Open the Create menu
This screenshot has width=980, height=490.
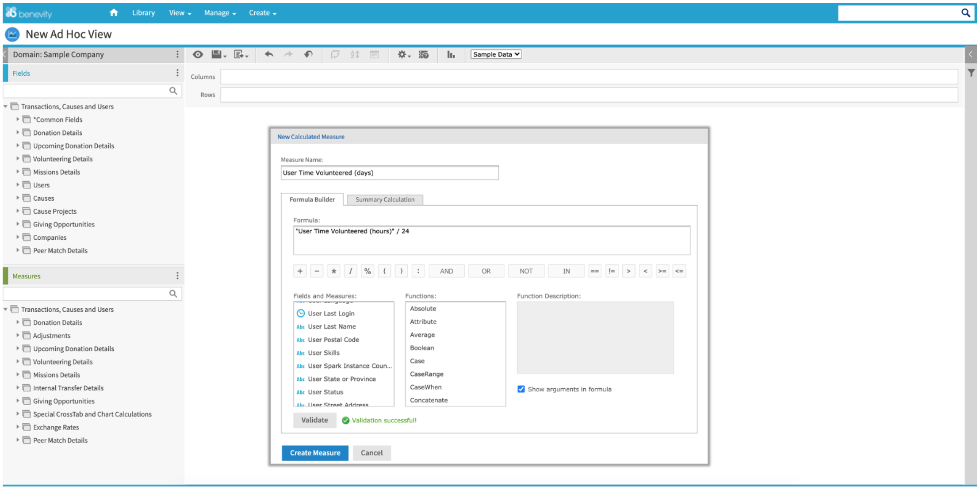tap(262, 13)
